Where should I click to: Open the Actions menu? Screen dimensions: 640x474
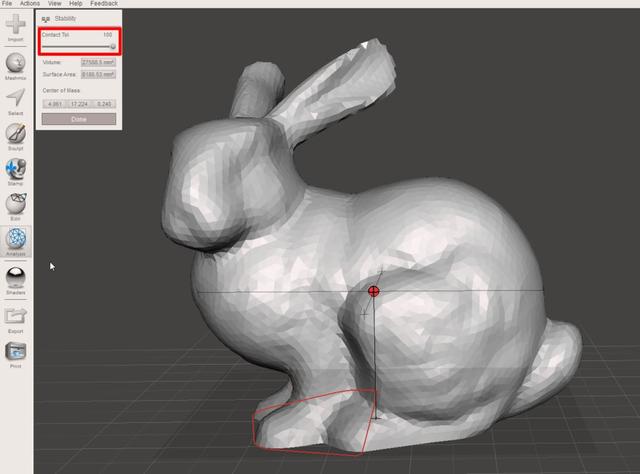[30, 4]
